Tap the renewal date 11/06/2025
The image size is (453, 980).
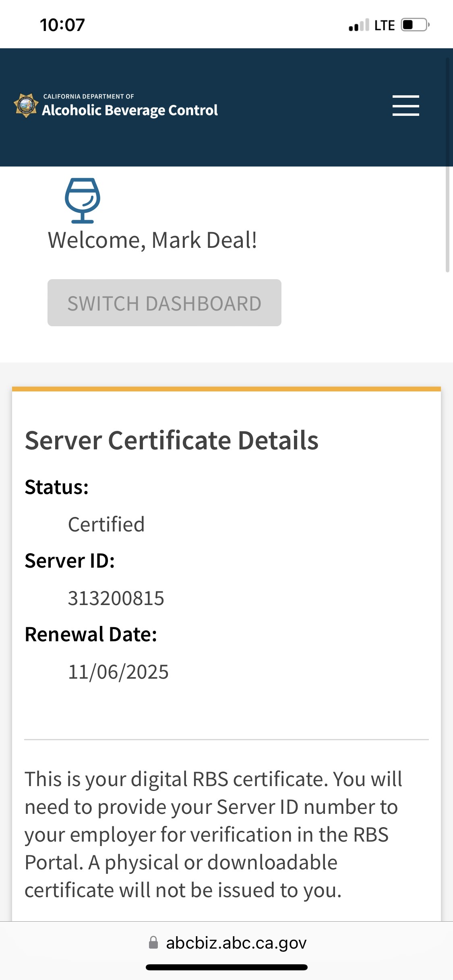coord(118,672)
